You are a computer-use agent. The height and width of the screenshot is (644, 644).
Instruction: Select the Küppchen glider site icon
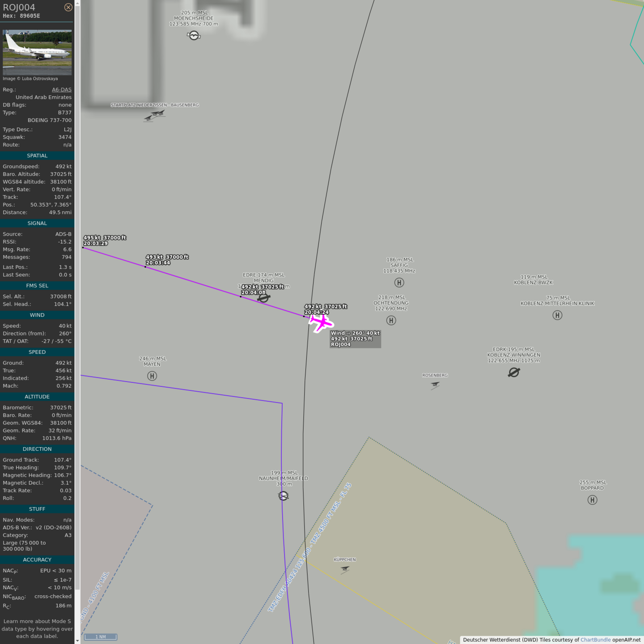click(x=345, y=569)
